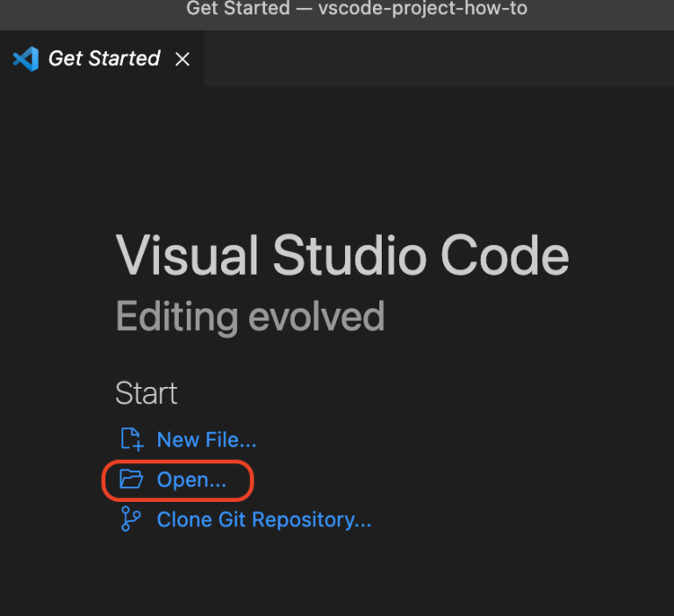The height and width of the screenshot is (616, 674).
Task: Select the Get Started editor tab
Action: [102, 59]
